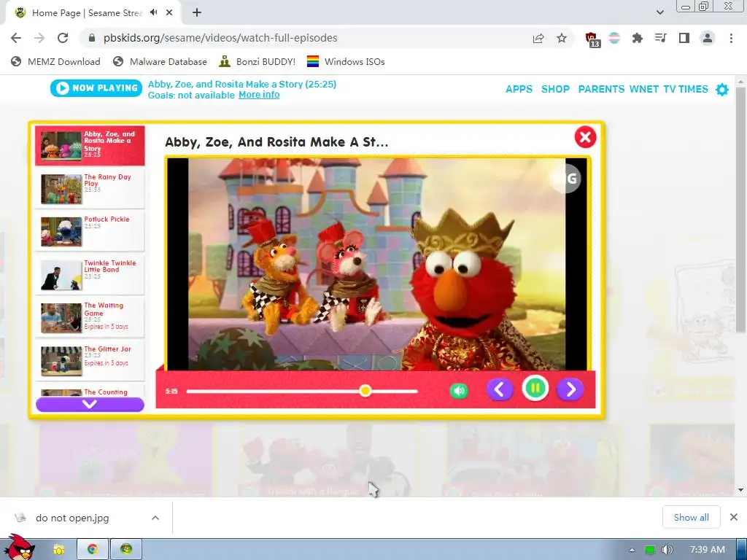Open Chrome three-dot menu
Image resolution: width=747 pixels, height=560 pixels.
[x=731, y=38]
